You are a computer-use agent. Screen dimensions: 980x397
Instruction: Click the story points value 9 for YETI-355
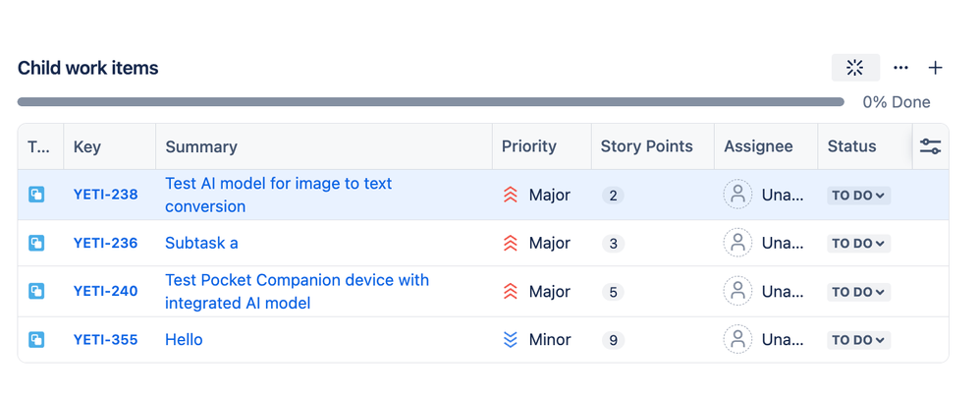click(x=614, y=340)
